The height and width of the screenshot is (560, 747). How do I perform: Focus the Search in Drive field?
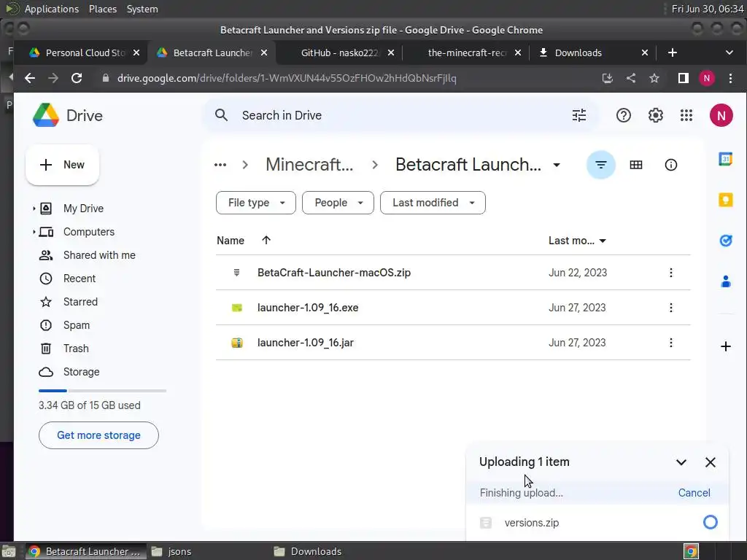400,115
